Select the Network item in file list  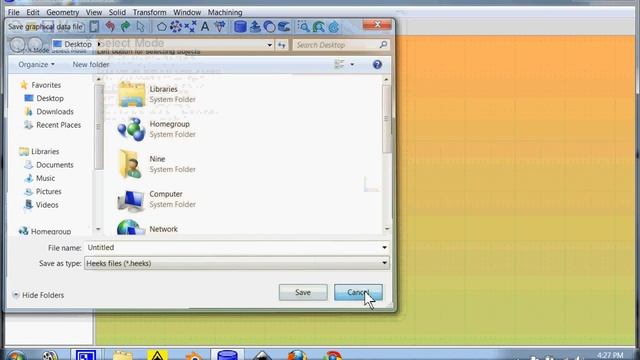pyautogui.click(x=148, y=228)
